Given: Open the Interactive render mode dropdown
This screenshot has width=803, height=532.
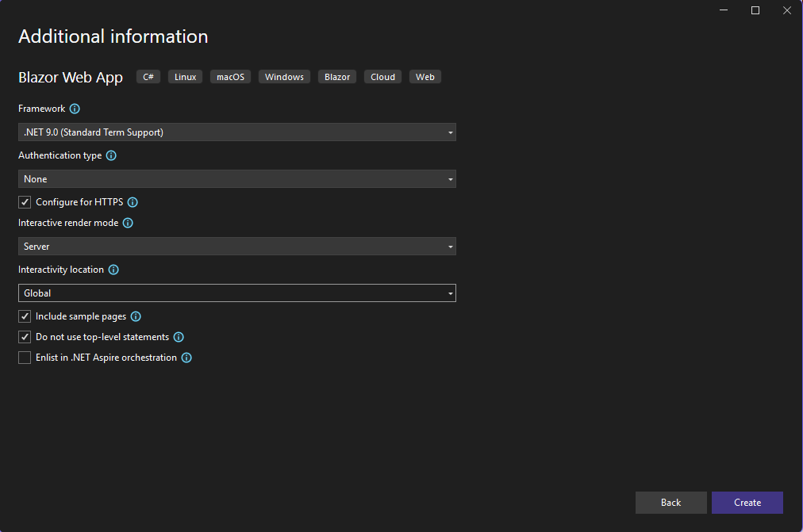Looking at the screenshot, I should pos(237,246).
